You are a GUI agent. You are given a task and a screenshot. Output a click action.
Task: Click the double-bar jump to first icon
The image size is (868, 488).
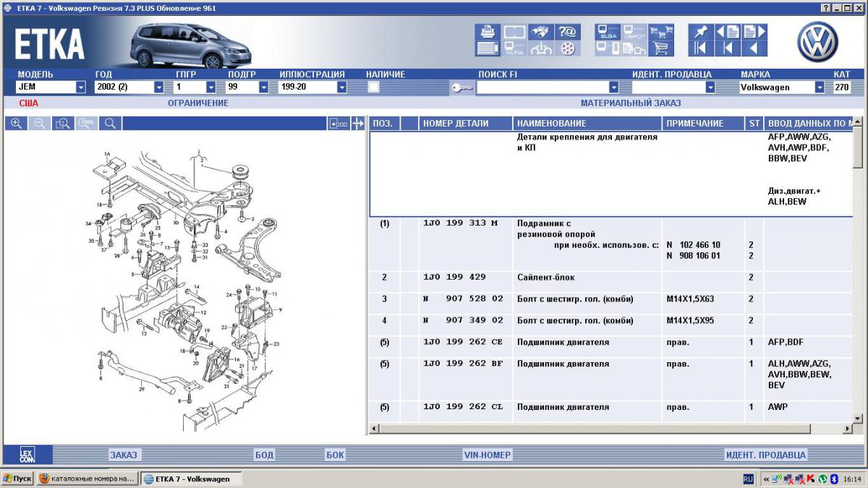[701, 48]
